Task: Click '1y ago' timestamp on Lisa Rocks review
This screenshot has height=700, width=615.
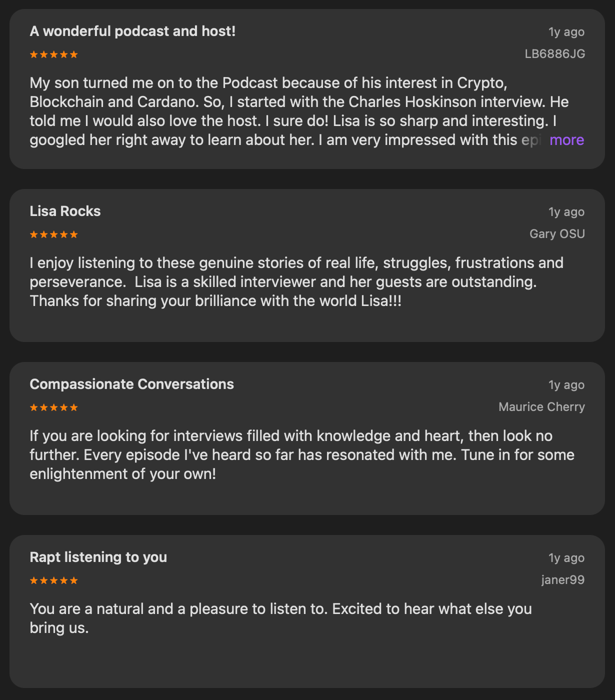Action: click(566, 212)
